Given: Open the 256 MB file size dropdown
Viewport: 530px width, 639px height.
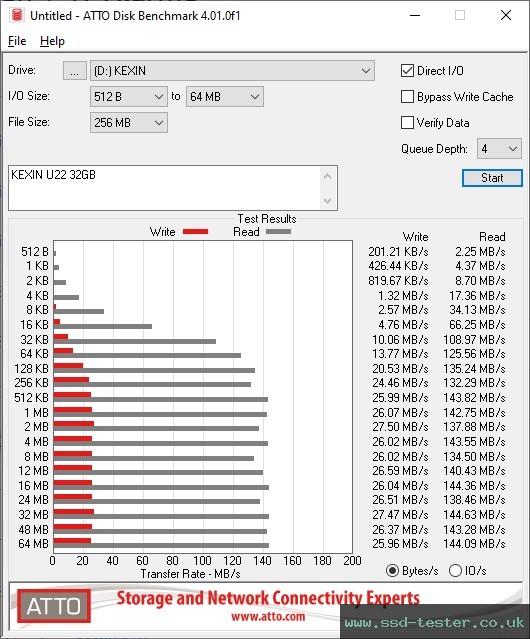Looking at the screenshot, I should point(129,123).
